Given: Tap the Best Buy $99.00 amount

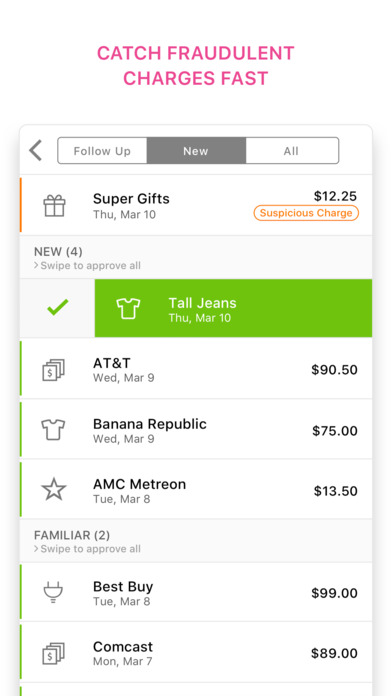Looking at the screenshot, I should tap(334, 593).
